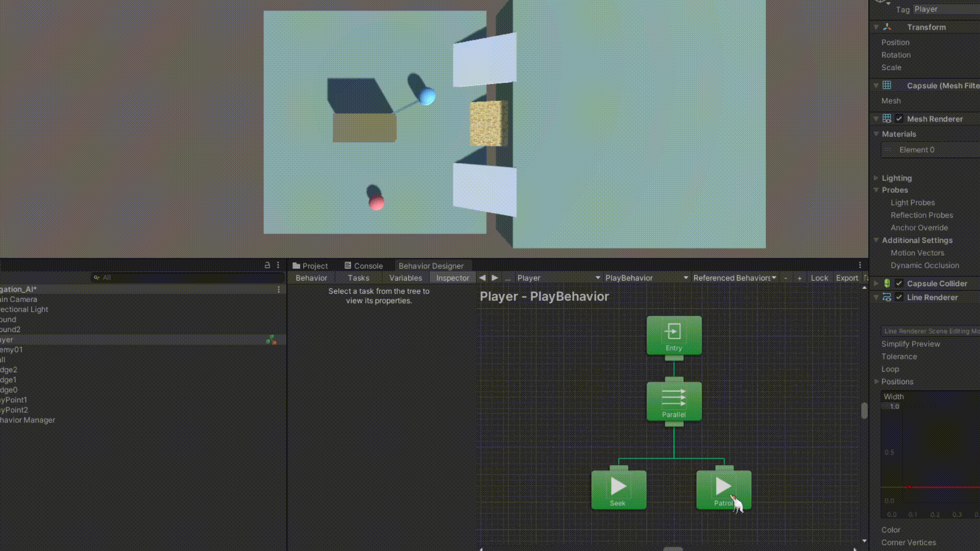Toggle the Line Renderer checkbox

coord(899,297)
